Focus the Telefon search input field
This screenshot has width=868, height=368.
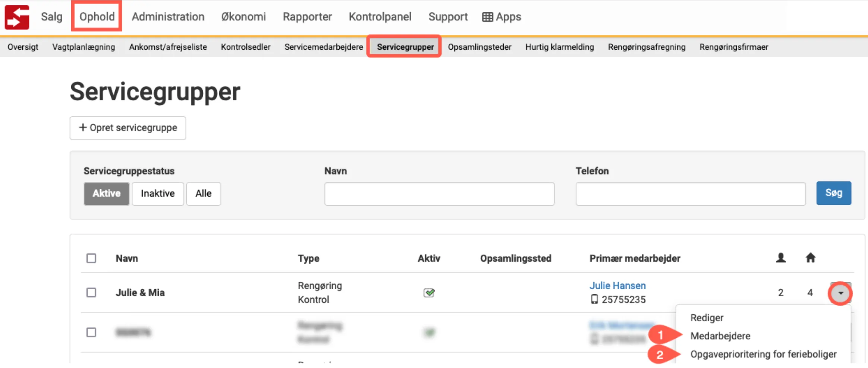[x=691, y=194]
